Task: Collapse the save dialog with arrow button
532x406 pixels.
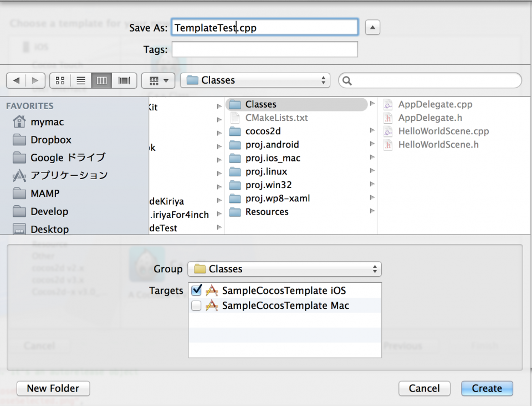Action: [372, 27]
